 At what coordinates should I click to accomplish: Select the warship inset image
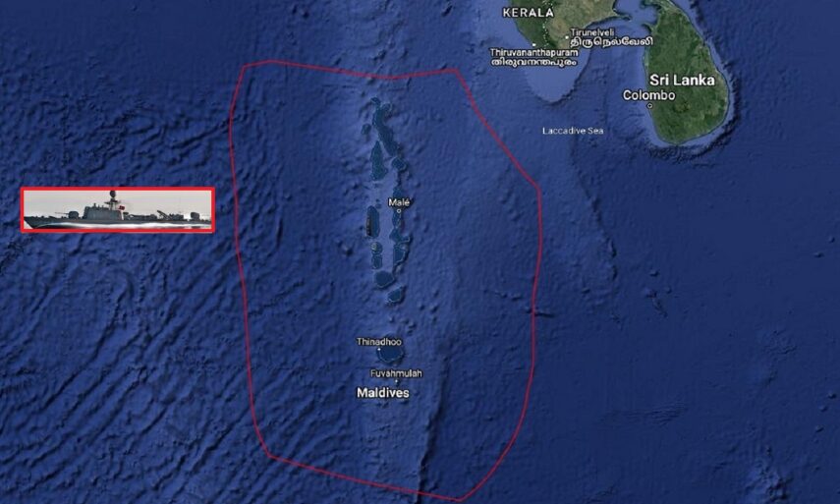pos(118,209)
